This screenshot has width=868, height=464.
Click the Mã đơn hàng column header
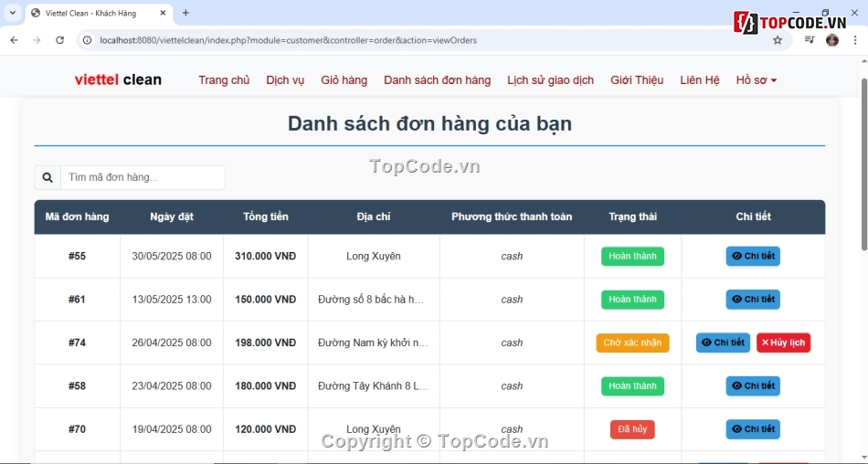point(77,216)
